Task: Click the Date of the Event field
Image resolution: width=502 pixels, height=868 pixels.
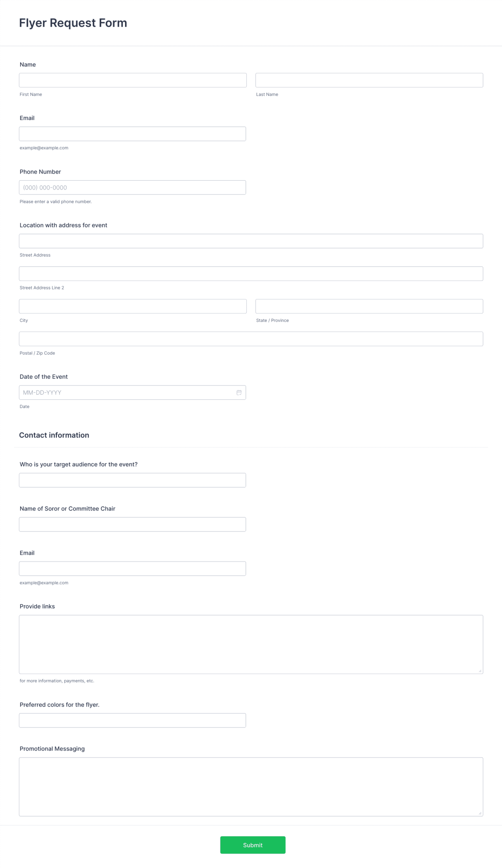Action: (x=125, y=392)
